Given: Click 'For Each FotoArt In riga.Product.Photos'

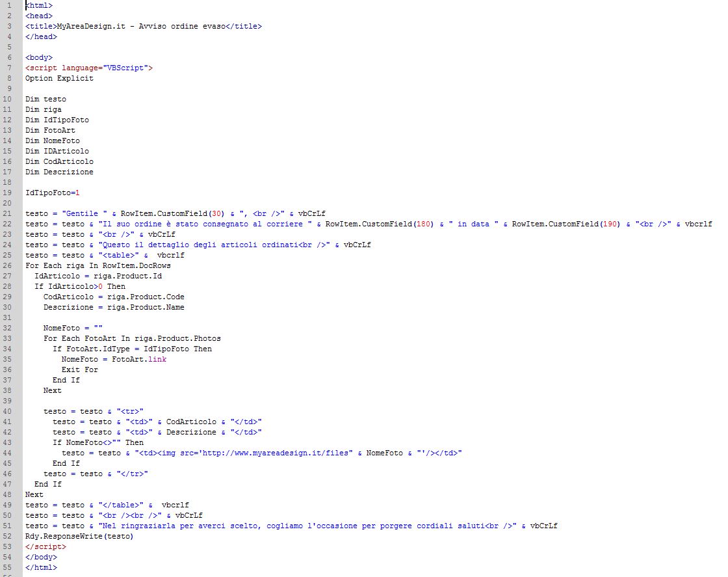Looking at the screenshot, I should (133, 339).
